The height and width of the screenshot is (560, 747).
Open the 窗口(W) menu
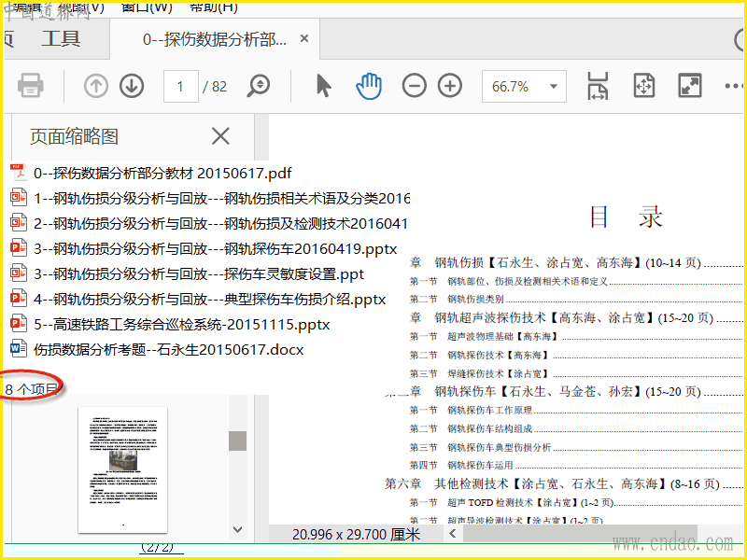tap(147, 7)
